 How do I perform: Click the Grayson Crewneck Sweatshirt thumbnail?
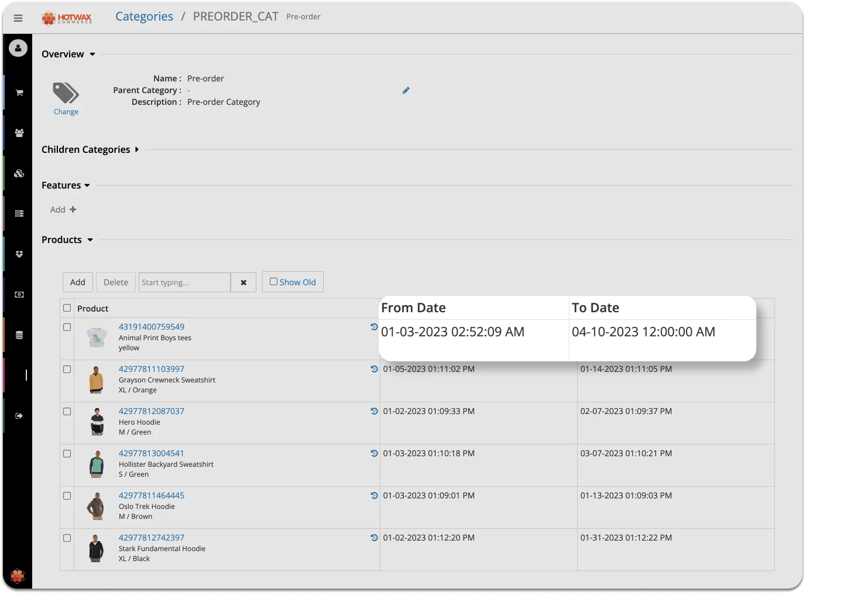click(x=97, y=380)
